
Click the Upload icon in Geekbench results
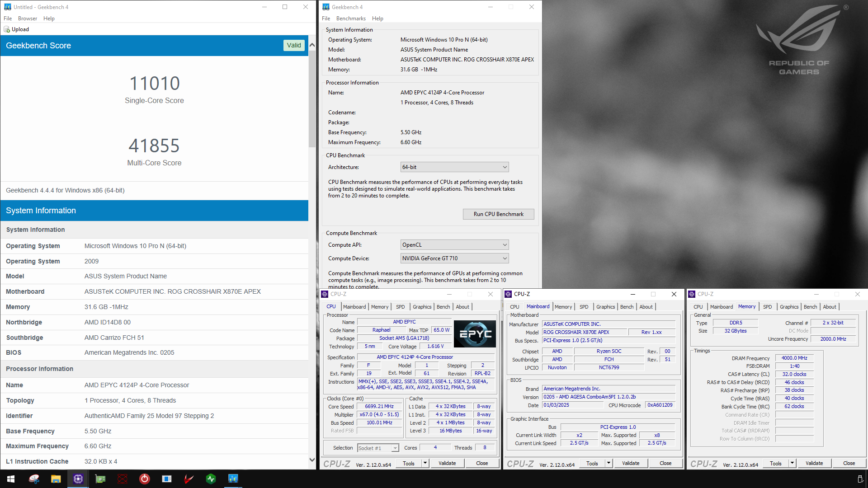7,29
